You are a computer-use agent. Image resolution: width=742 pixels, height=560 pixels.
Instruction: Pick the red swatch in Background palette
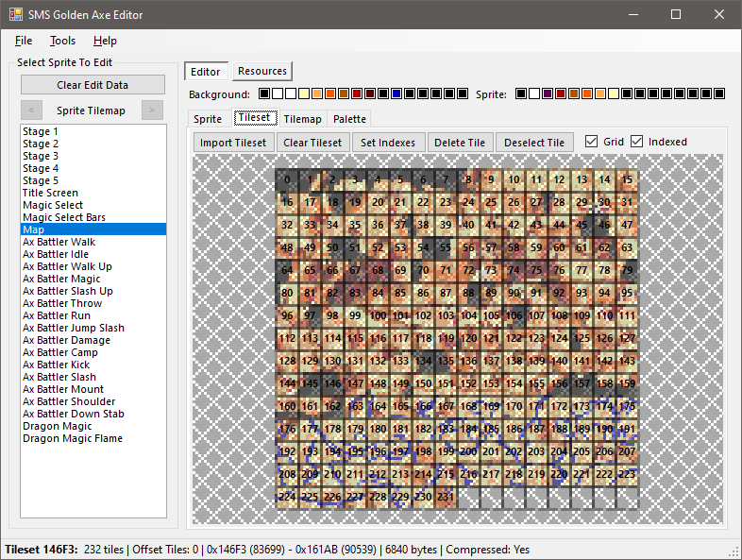pyautogui.click(x=357, y=93)
